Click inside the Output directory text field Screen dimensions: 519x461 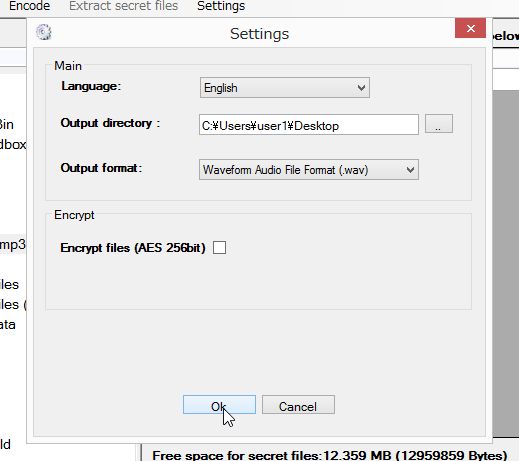click(309, 125)
